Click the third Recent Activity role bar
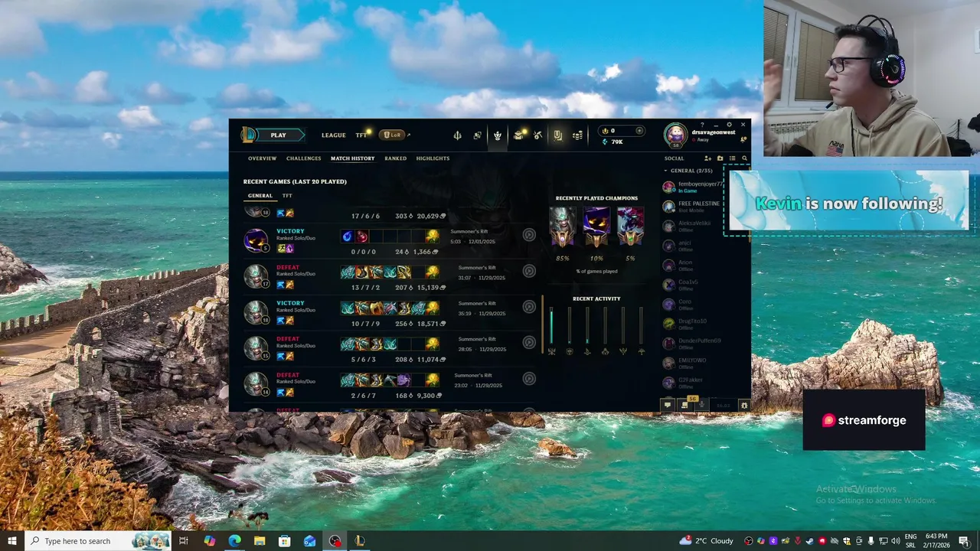Screen dimensions: 980x551 tap(587, 327)
